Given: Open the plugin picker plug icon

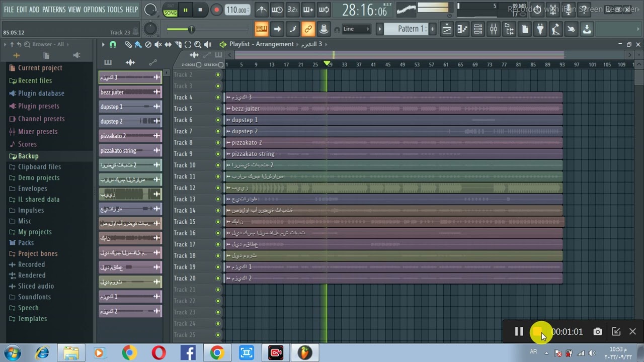Looking at the screenshot, I should point(540,29).
